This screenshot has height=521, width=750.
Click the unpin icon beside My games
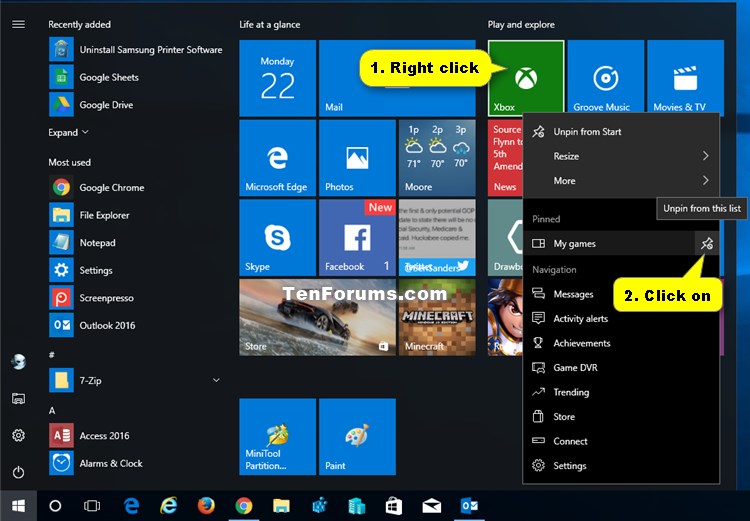[706, 244]
